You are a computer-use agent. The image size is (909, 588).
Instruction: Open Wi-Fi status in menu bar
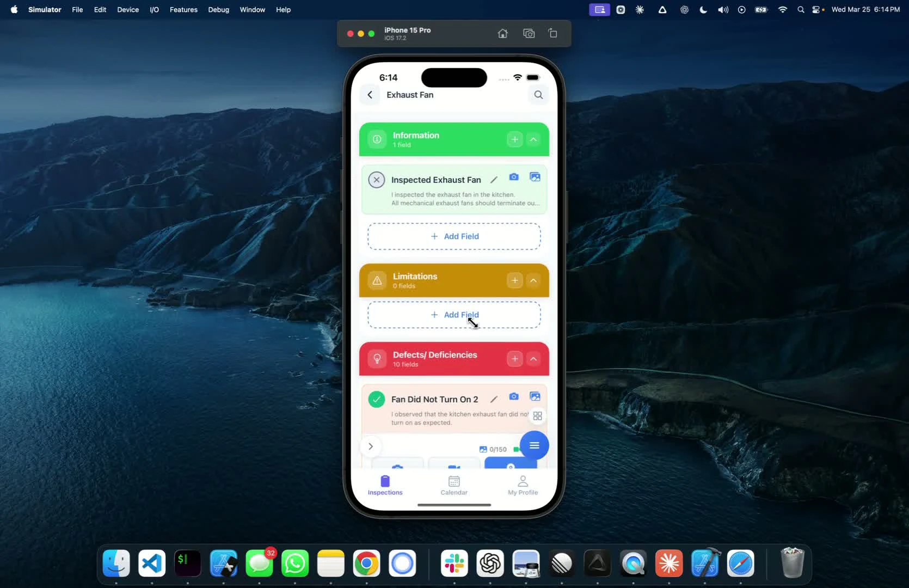coord(782,10)
